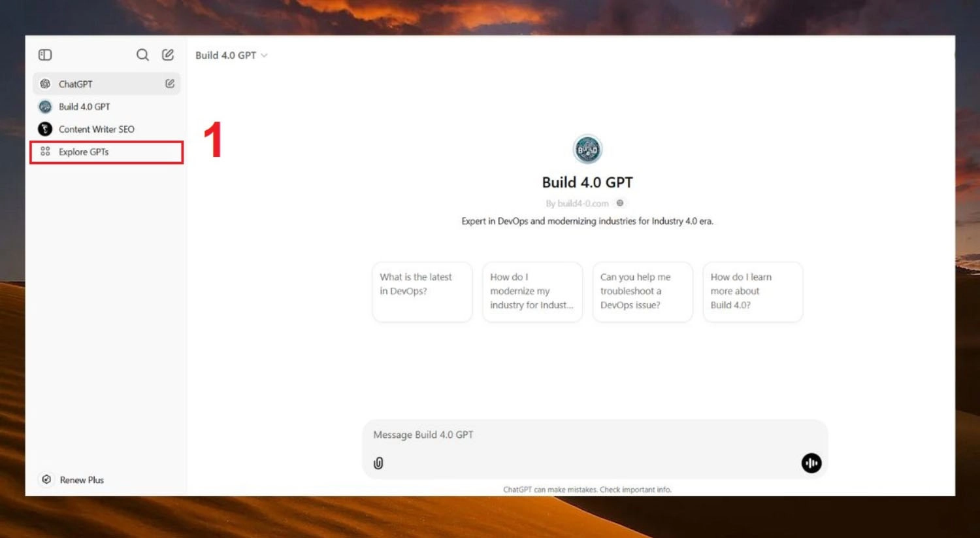Image resolution: width=980 pixels, height=538 pixels.
Task: Choose 'How do I learn more about Build 4.0?' card
Action: point(753,292)
